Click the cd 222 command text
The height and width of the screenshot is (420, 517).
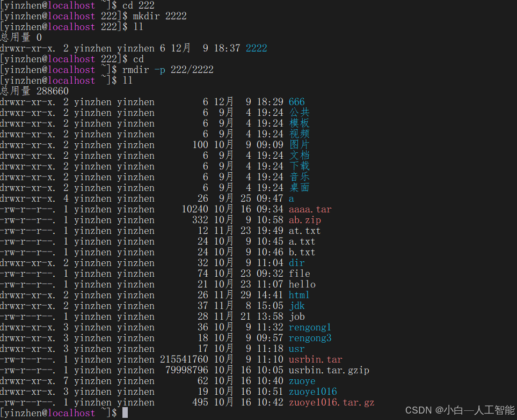coord(139,5)
